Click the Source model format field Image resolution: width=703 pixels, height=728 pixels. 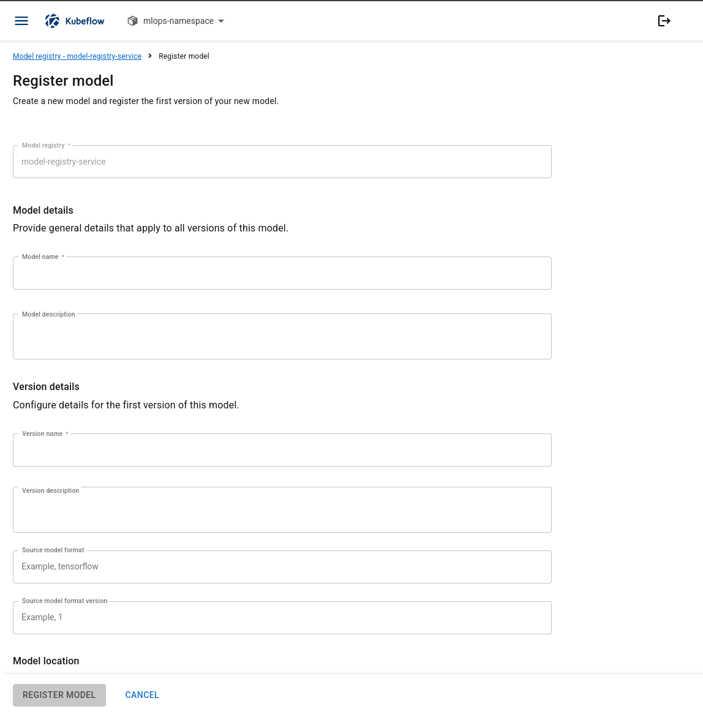click(282, 567)
